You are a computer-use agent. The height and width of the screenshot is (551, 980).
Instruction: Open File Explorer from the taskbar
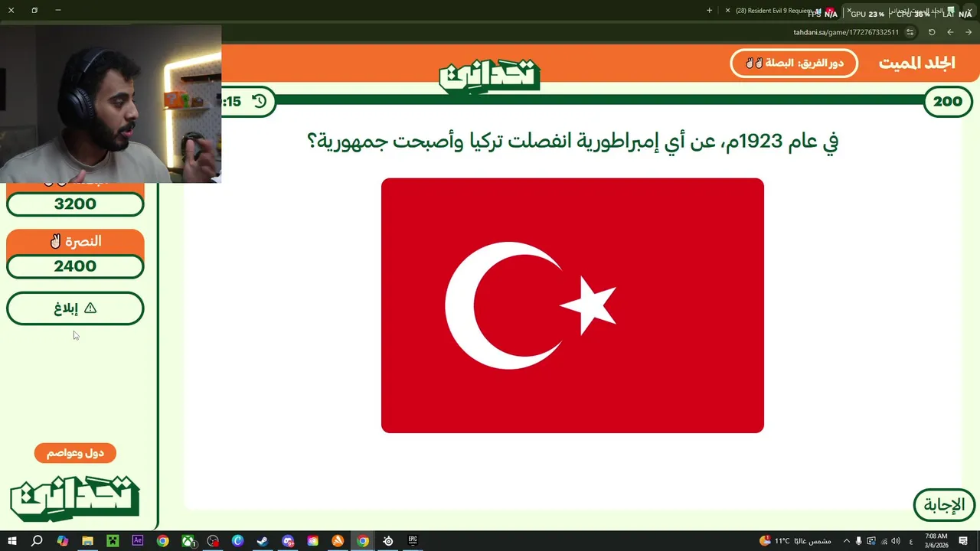[x=87, y=541]
